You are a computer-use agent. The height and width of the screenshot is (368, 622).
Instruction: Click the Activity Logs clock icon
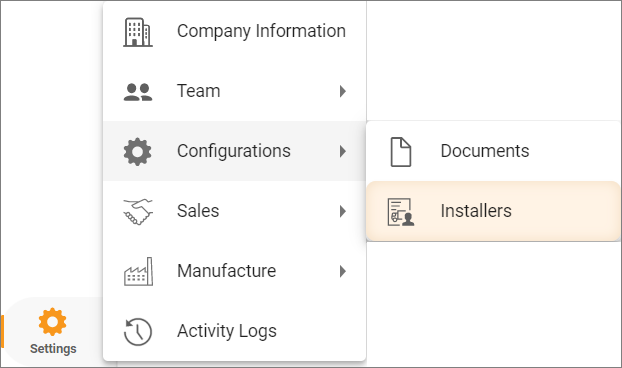tap(138, 332)
